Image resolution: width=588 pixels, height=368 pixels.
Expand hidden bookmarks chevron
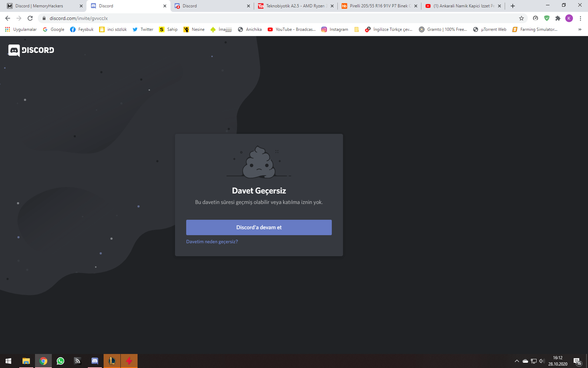(580, 29)
